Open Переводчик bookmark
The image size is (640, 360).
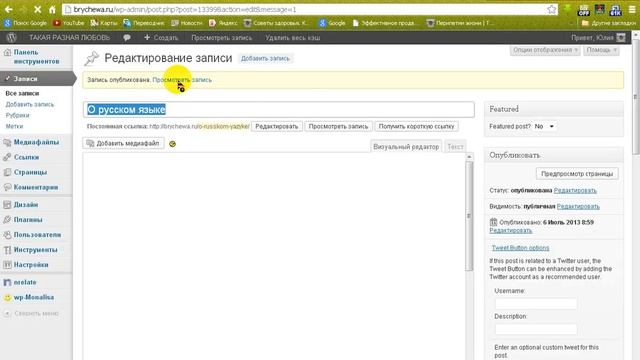coord(144,23)
